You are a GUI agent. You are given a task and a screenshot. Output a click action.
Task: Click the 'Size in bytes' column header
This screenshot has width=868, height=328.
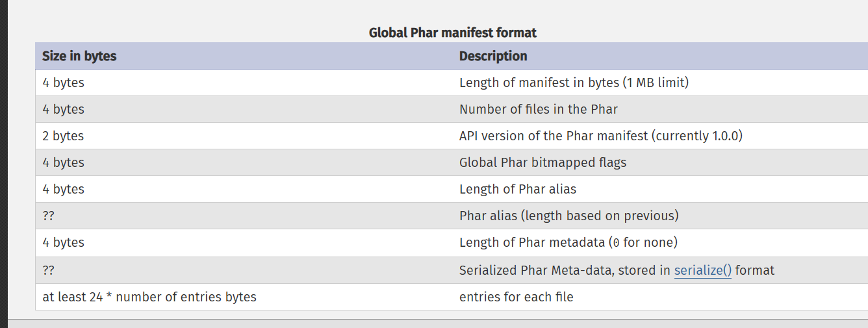click(79, 56)
